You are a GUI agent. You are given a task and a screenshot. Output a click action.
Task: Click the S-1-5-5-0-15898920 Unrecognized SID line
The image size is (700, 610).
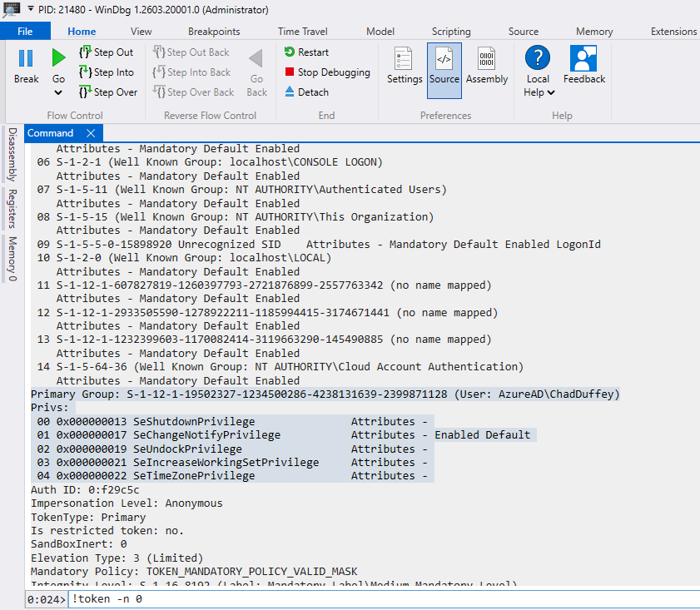319,245
